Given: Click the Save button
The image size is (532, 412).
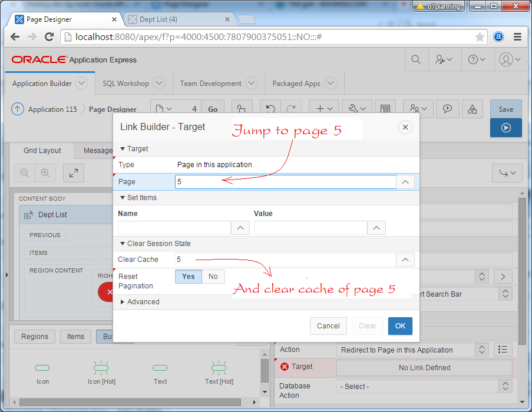Looking at the screenshot, I should click(506, 109).
